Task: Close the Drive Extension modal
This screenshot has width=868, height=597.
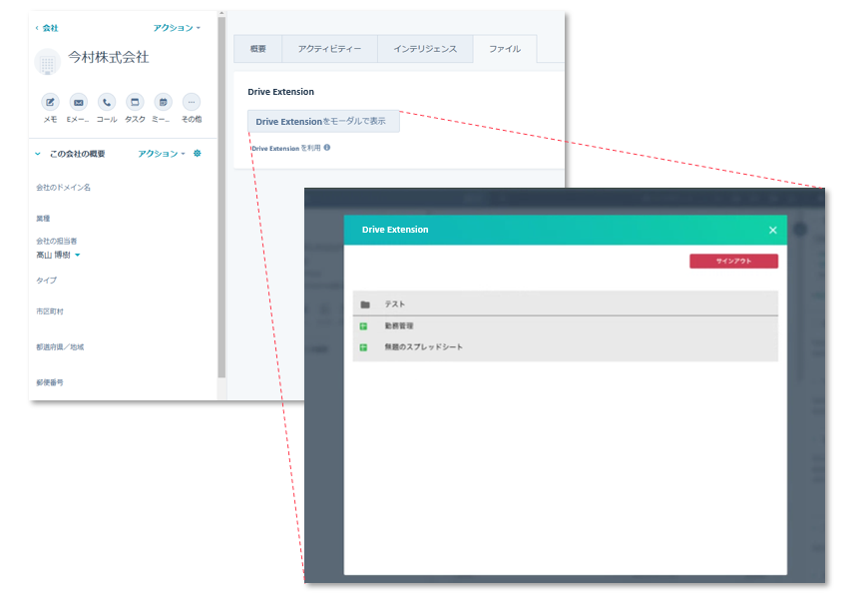Action: tap(773, 230)
